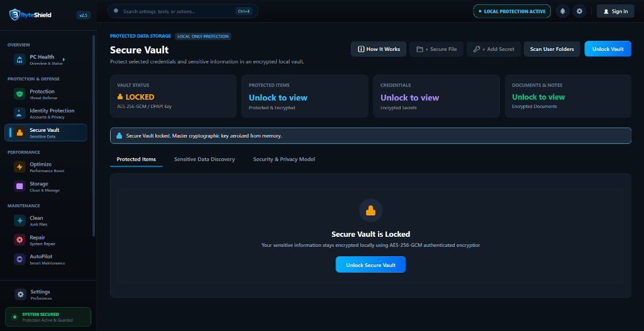Viewport: 644px width, 331px height.
Task: Open the Protection Threat Defense menu item
Action: tap(45, 94)
